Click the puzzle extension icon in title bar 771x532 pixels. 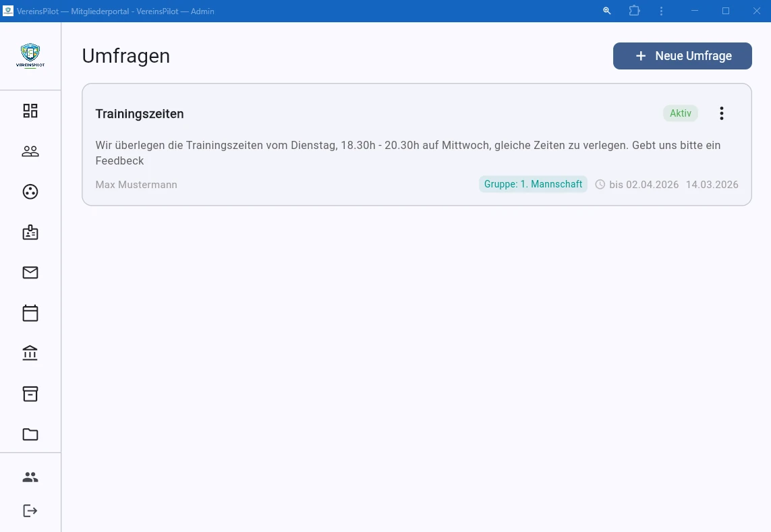(634, 11)
